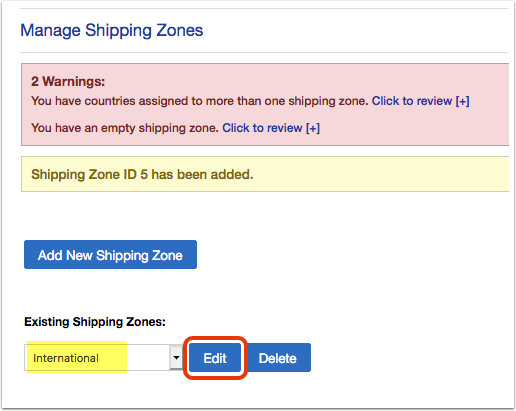
Task: Click the Manage Shipping Zones heading
Action: point(112,30)
